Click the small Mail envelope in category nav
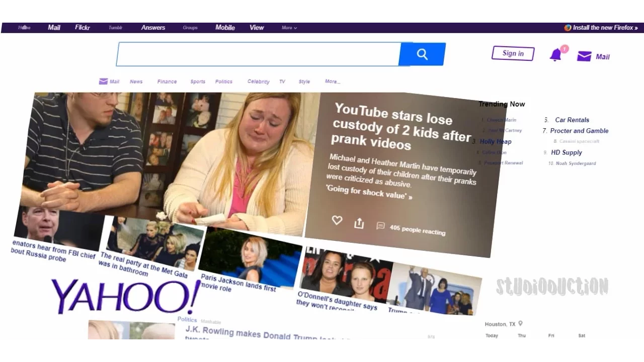Image resolution: width=644 pixels, height=362 pixels. (x=103, y=81)
